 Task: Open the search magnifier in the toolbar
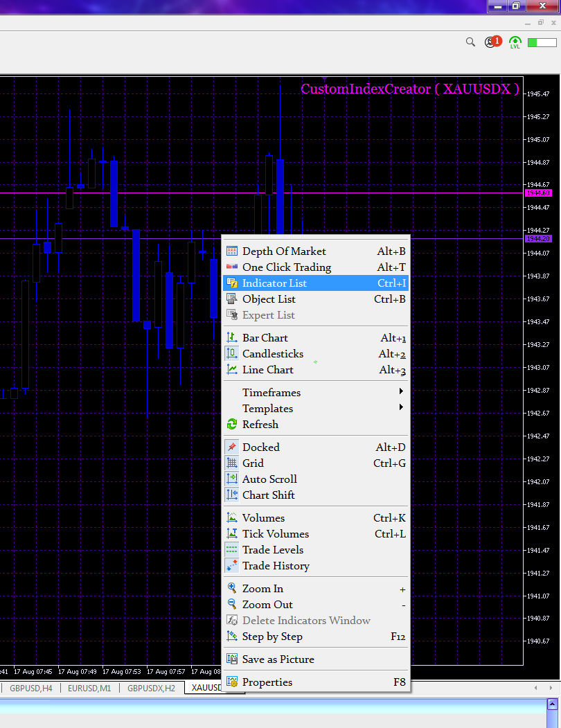click(470, 42)
